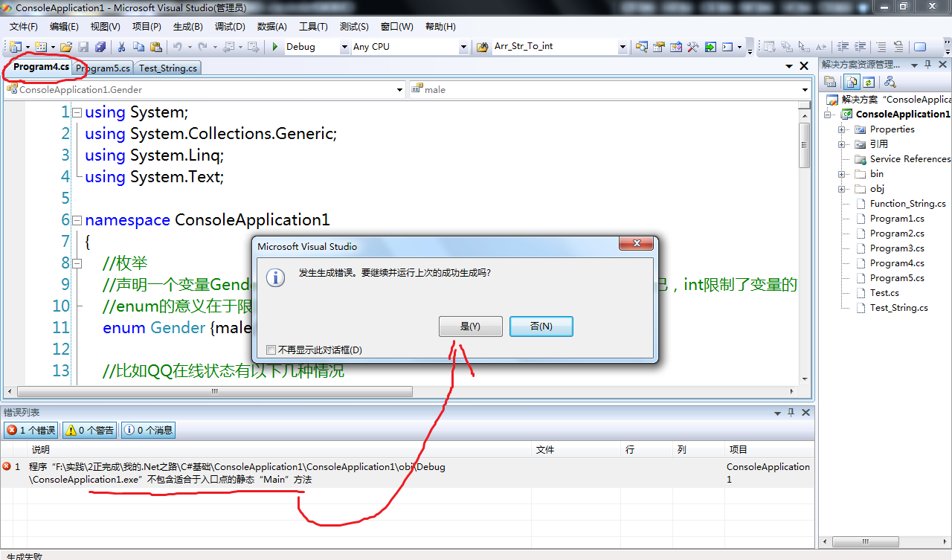Screen dimensions: 952x560
Task: Click Refresh icon in Solution Explorer
Action: 868,82
